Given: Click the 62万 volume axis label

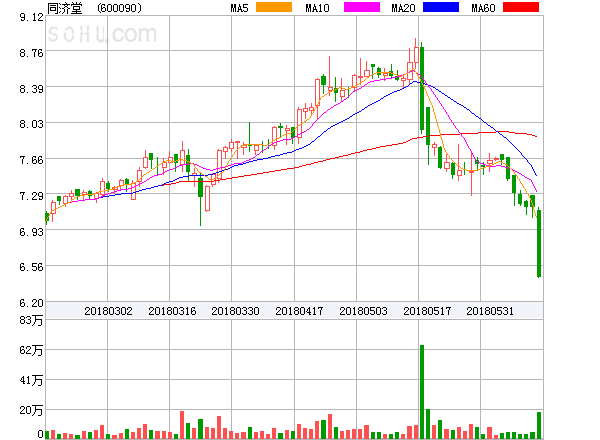Looking at the screenshot, I should point(31,350).
